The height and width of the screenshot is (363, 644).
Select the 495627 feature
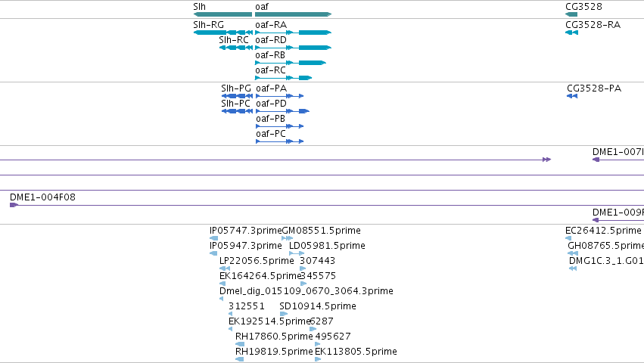(318, 345)
